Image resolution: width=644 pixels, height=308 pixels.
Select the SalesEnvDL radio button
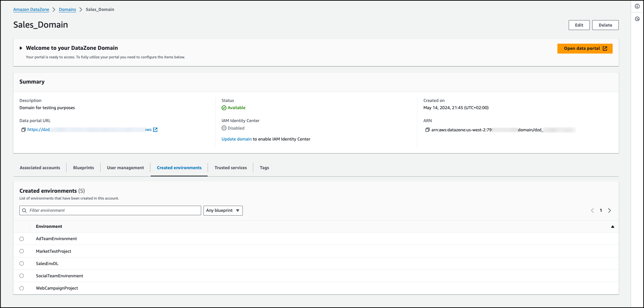(22, 264)
